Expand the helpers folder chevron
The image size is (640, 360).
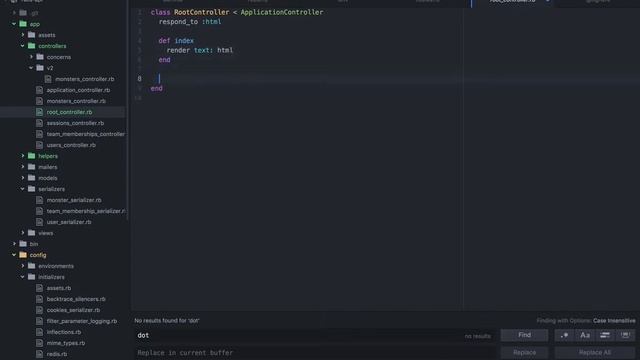[x=23, y=156]
